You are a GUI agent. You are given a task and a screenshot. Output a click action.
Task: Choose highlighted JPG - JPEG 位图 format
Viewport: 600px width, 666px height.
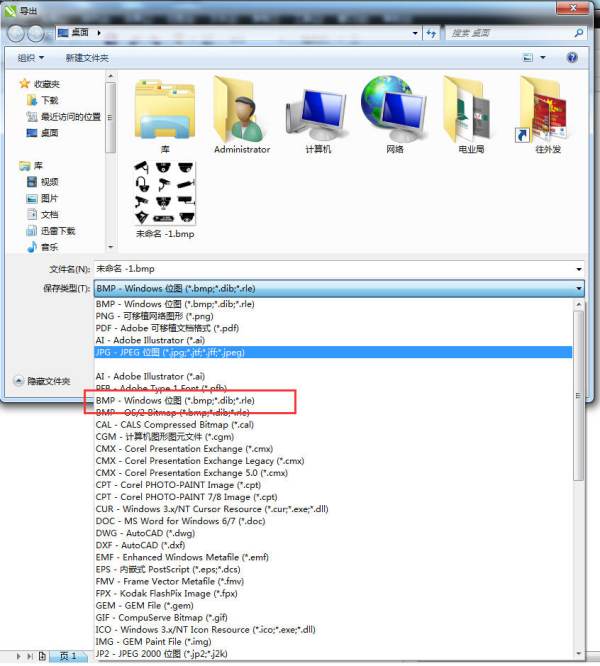point(333,352)
